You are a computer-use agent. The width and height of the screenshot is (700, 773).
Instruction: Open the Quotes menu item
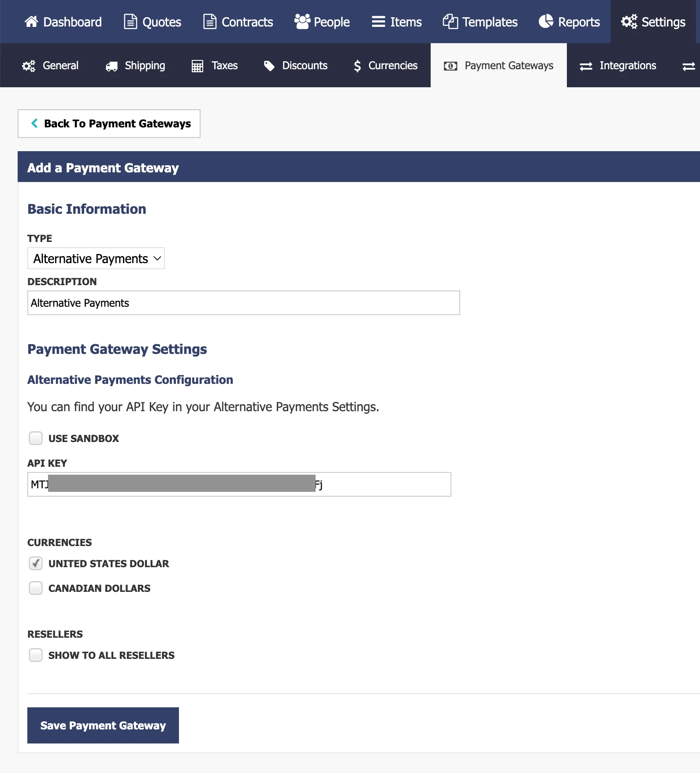(153, 22)
